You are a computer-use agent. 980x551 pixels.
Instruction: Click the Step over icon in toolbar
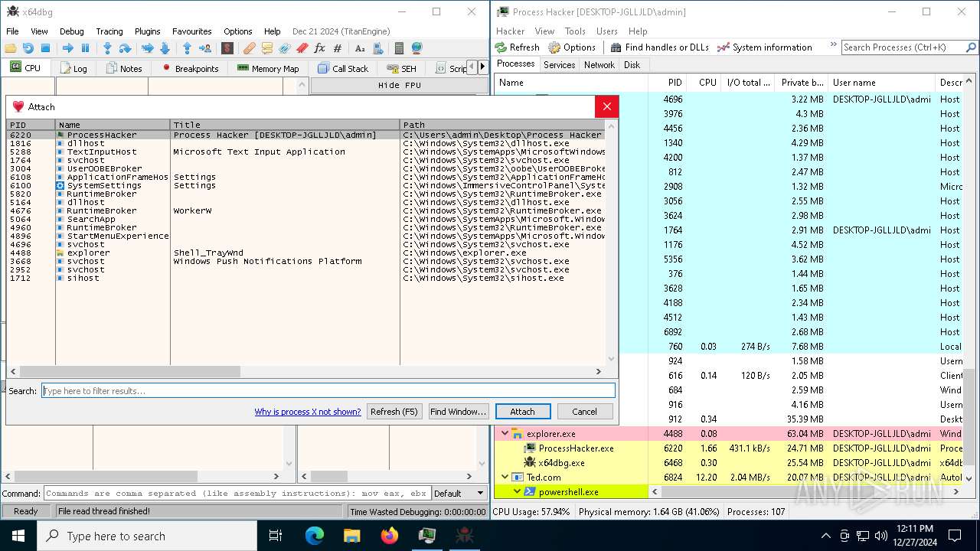pyautogui.click(x=125, y=48)
